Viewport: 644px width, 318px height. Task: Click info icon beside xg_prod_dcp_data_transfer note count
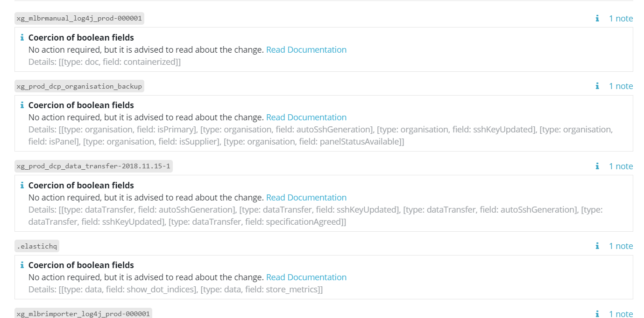(x=597, y=166)
